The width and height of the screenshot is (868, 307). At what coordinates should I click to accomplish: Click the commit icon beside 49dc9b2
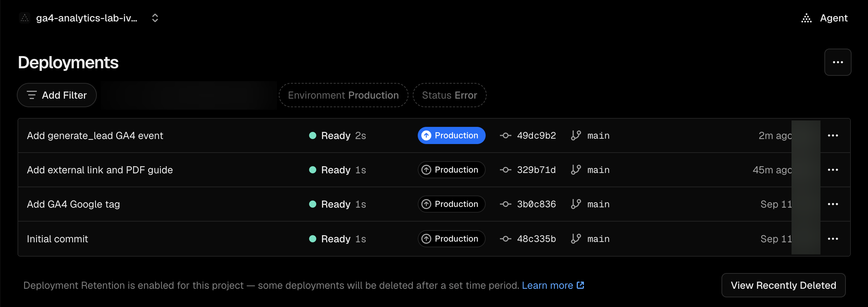point(505,135)
